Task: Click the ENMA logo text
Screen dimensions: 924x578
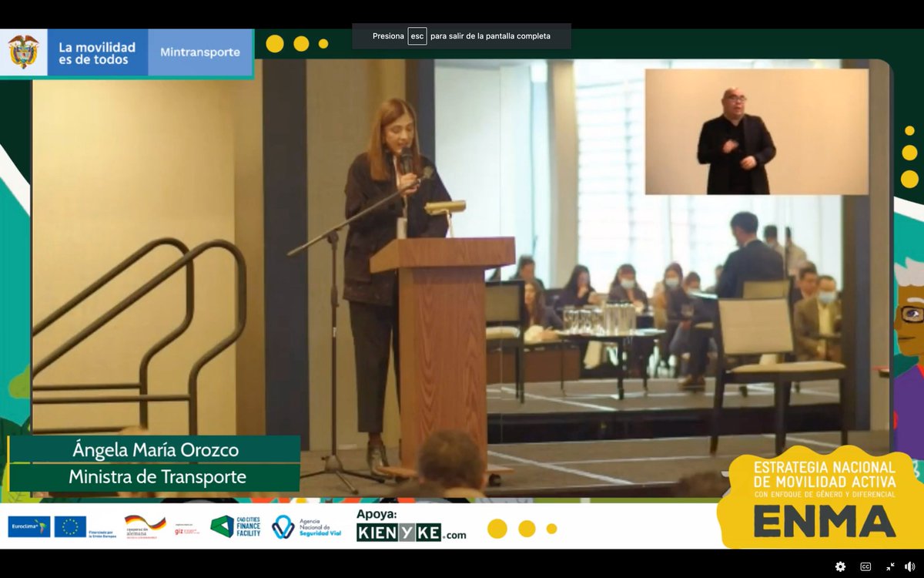Action: [824, 521]
